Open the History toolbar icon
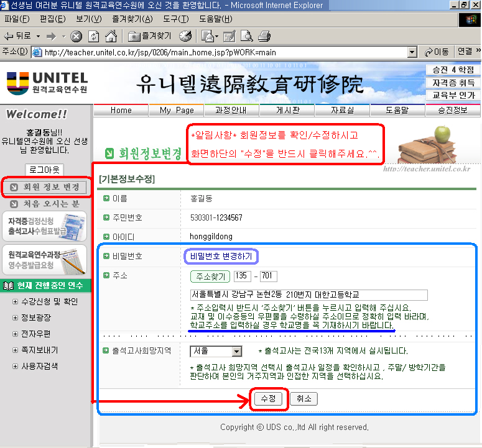The image size is (482, 448). [185, 35]
